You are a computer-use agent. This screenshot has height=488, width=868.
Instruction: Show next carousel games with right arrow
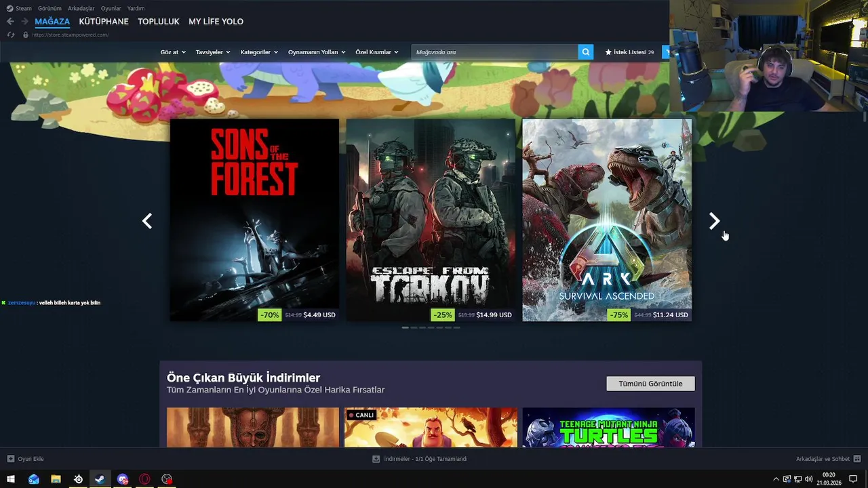point(714,221)
